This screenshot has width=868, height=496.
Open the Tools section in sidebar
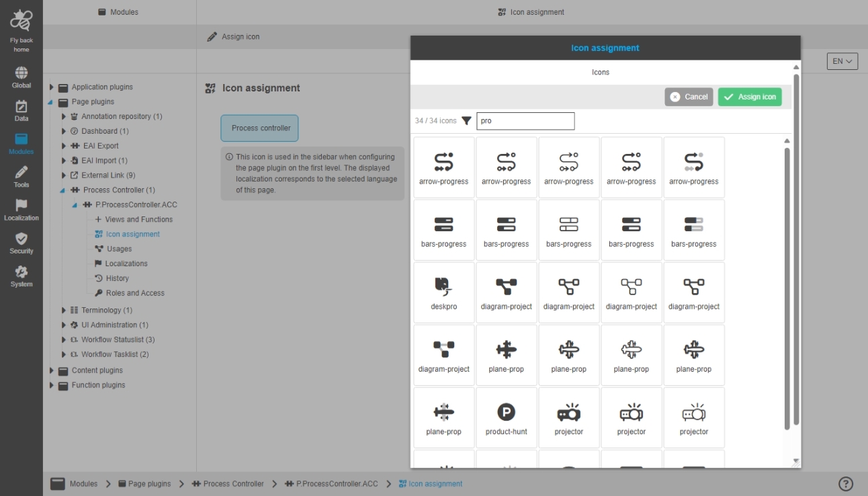point(21,177)
